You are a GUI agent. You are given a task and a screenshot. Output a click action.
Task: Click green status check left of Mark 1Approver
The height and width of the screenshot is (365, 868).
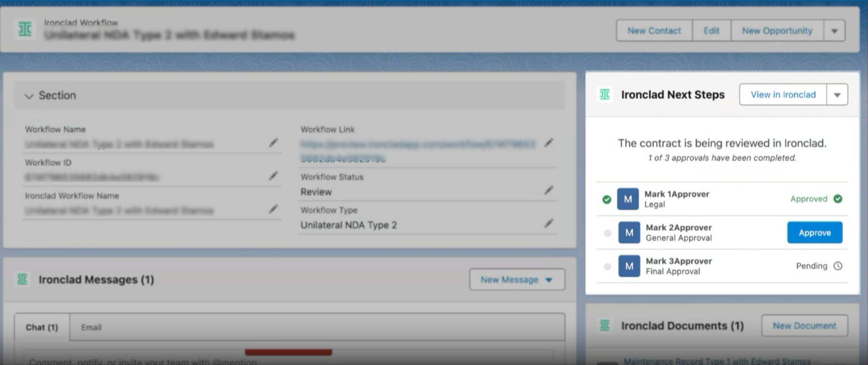click(607, 199)
